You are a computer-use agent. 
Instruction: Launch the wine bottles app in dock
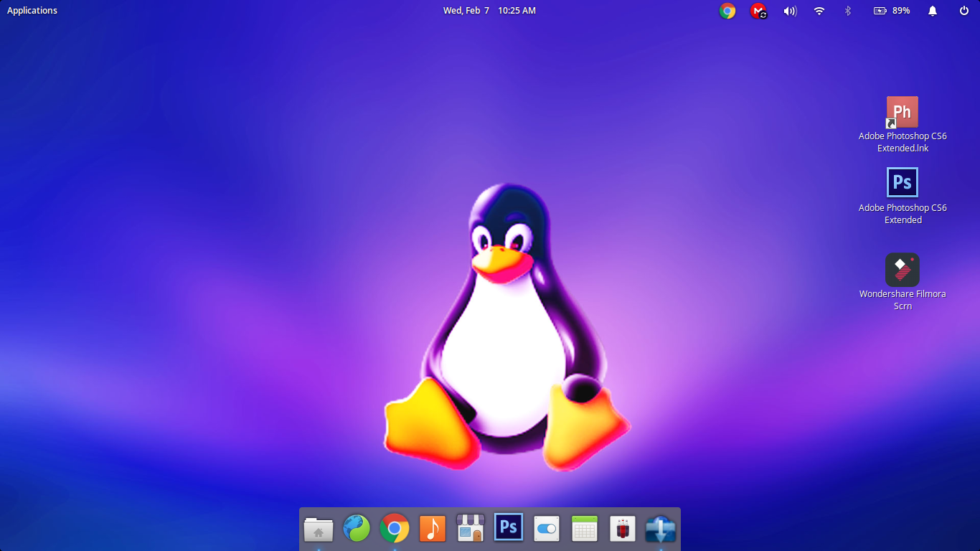click(623, 529)
